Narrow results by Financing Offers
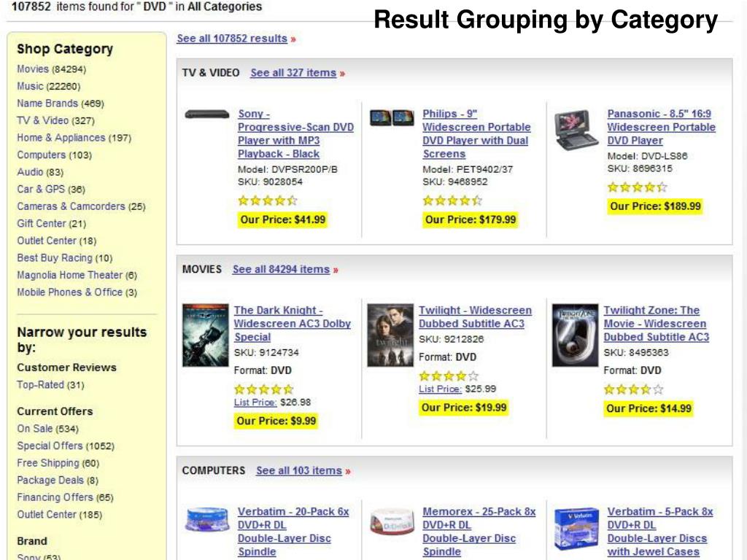Viewport: 747px width, 560px height. pos(65,497)
